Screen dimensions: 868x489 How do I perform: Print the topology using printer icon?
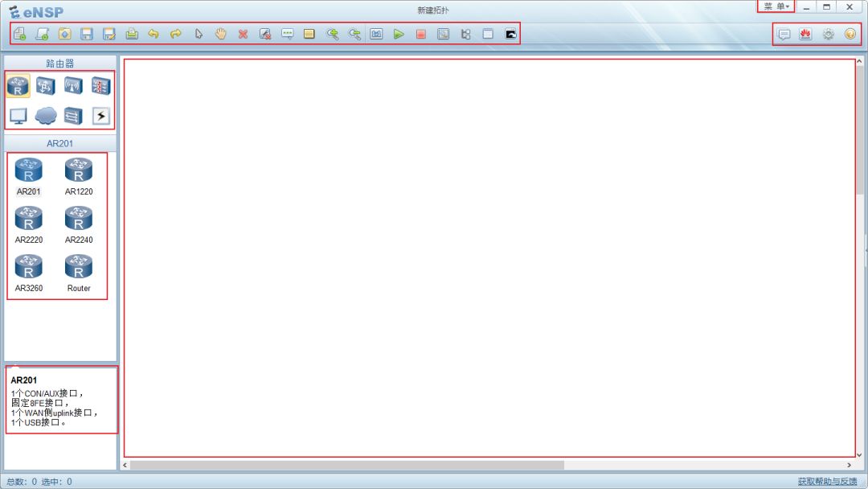click(x=132, y=34)
